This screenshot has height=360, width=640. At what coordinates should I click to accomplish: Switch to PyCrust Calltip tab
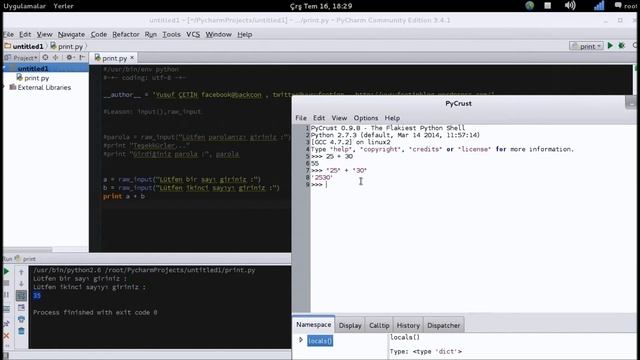[379, 325]
